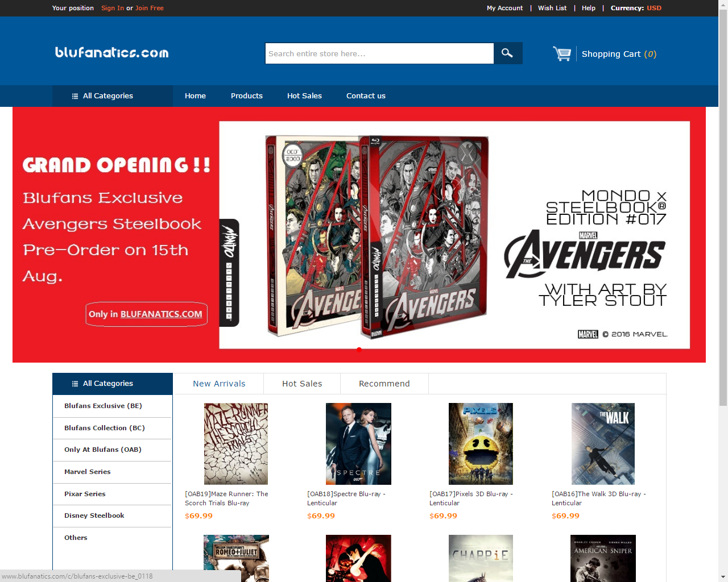Open the Hot Sales navbar item
728x582 pixels.
tap(304, 96)
